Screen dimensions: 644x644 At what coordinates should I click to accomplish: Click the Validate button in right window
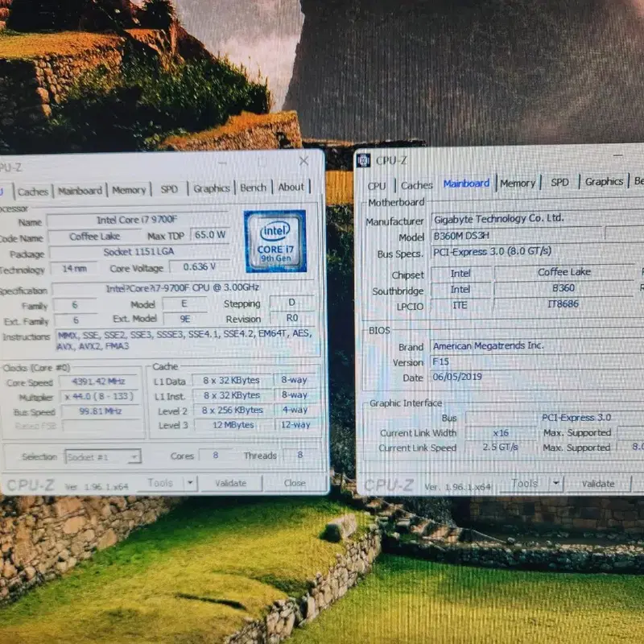(x=598, y=484)
